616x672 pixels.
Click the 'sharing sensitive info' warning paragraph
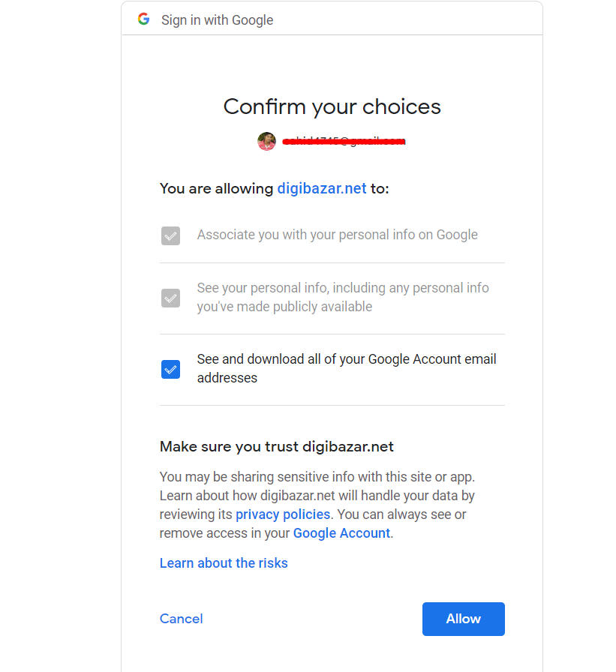coord(317,505)
